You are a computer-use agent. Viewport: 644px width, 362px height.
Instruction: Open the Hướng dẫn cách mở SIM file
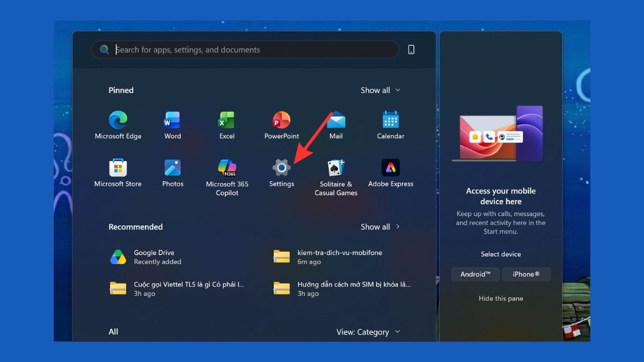(342, 289)
